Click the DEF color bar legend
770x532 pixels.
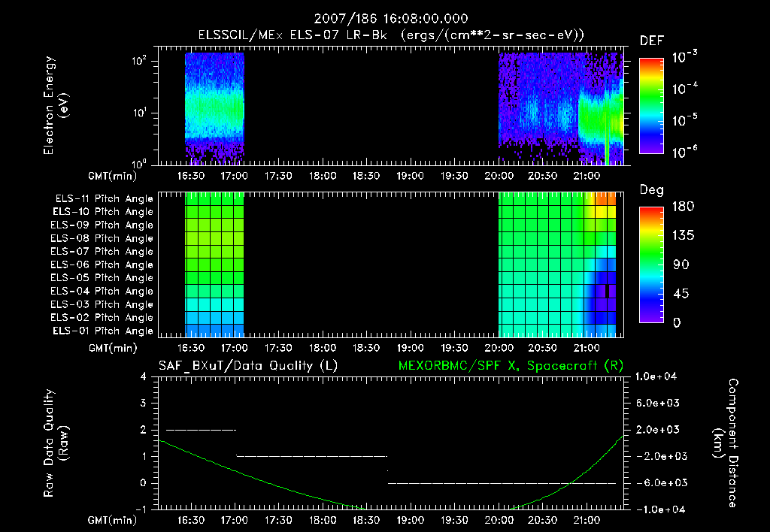pos(651,106)
